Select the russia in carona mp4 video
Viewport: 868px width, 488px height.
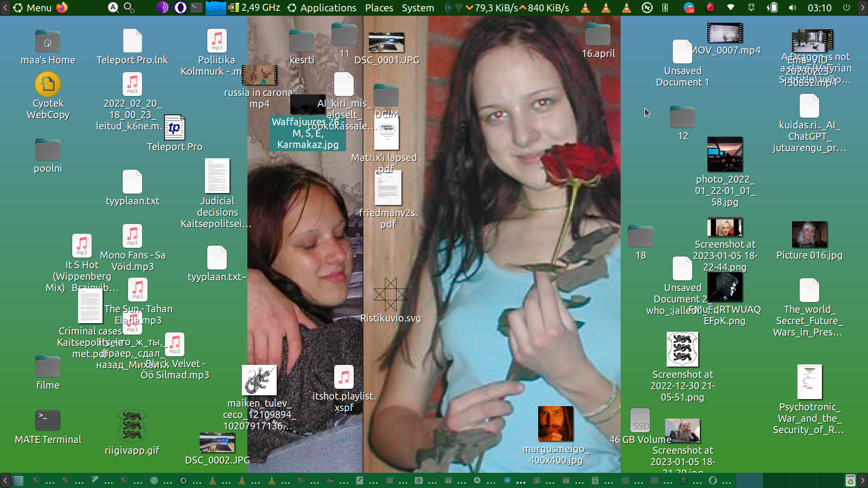[x=259, y=87]
